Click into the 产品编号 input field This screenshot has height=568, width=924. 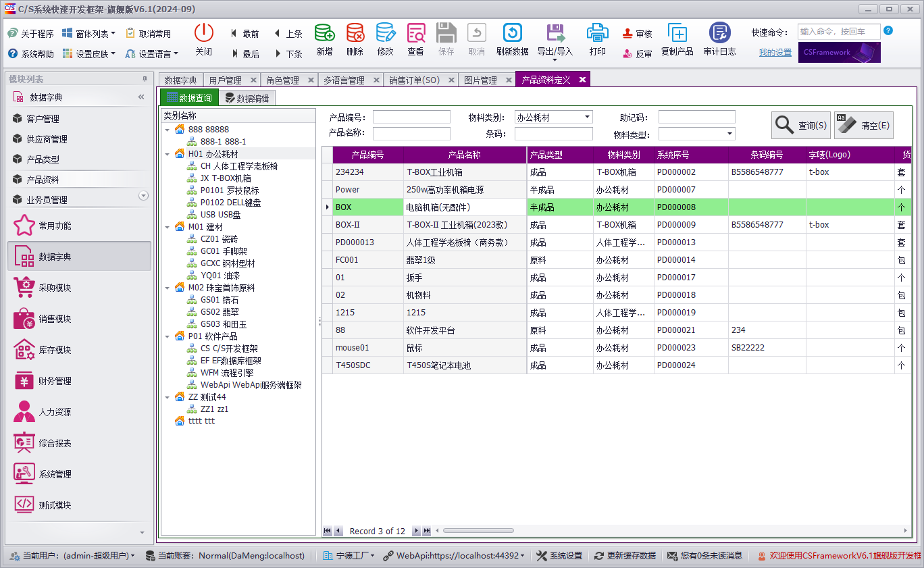point(411,117)
